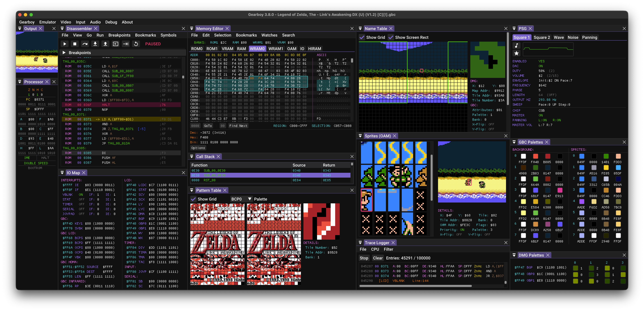
Task: Click the step over curved arrow icon
Action: [85, 44]
